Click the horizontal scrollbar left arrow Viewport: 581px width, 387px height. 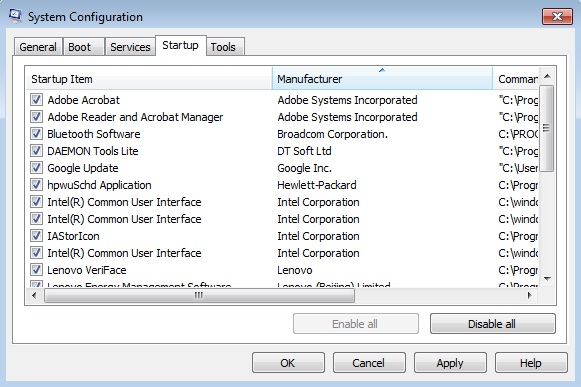click(x=34, y=295)
